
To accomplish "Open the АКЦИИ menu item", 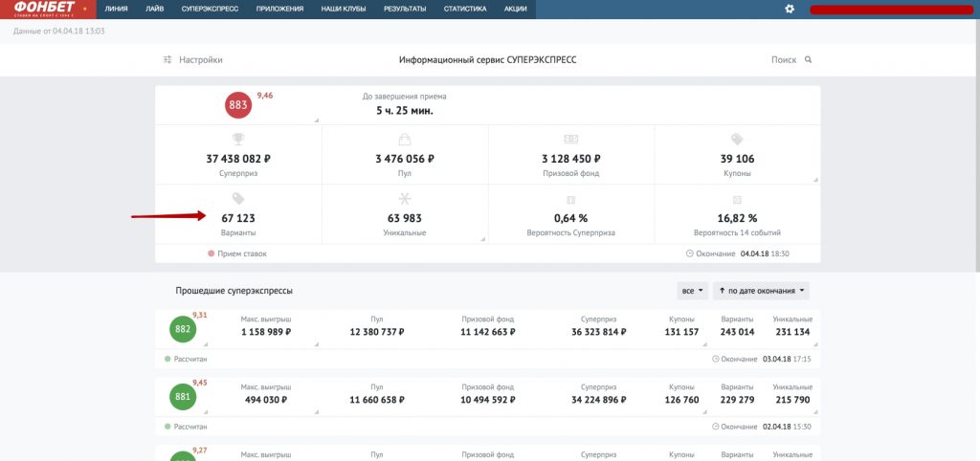I will point(516,10).
